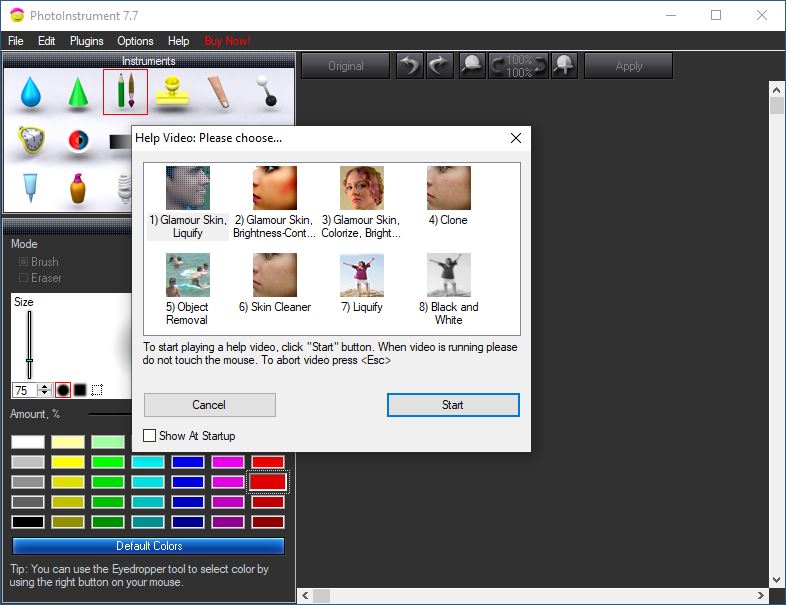Select video 3) Glamour Skin, Colorize

click(x=361, y=203)
